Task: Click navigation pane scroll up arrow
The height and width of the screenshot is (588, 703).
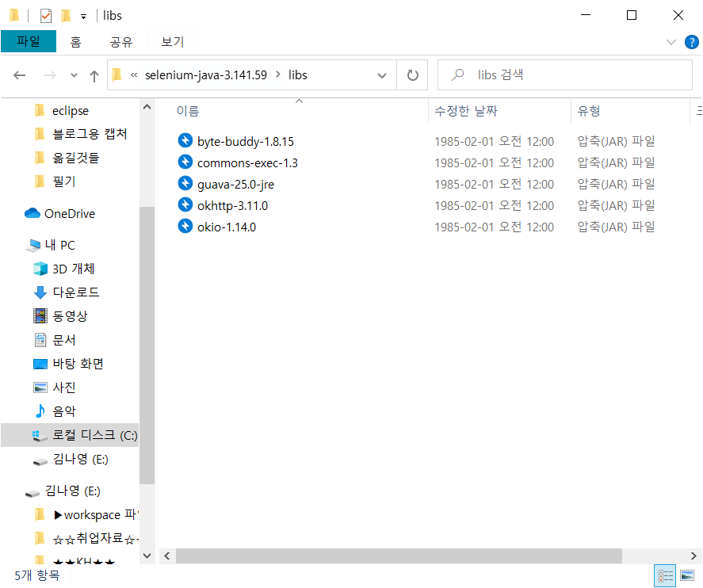Action: 147,107
